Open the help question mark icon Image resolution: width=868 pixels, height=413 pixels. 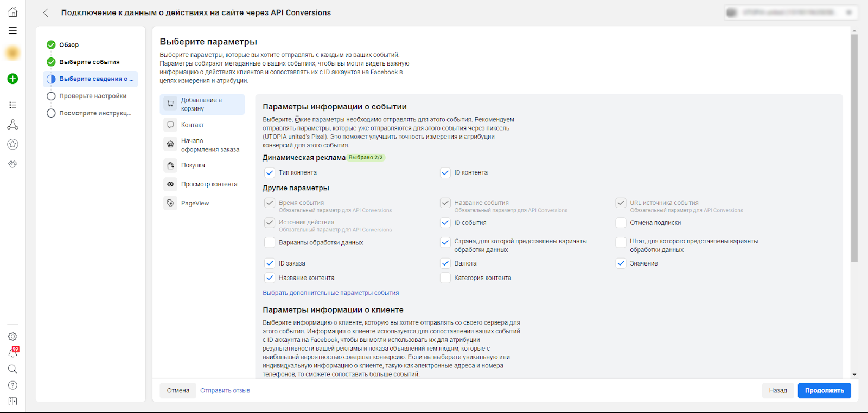[12, 385]
